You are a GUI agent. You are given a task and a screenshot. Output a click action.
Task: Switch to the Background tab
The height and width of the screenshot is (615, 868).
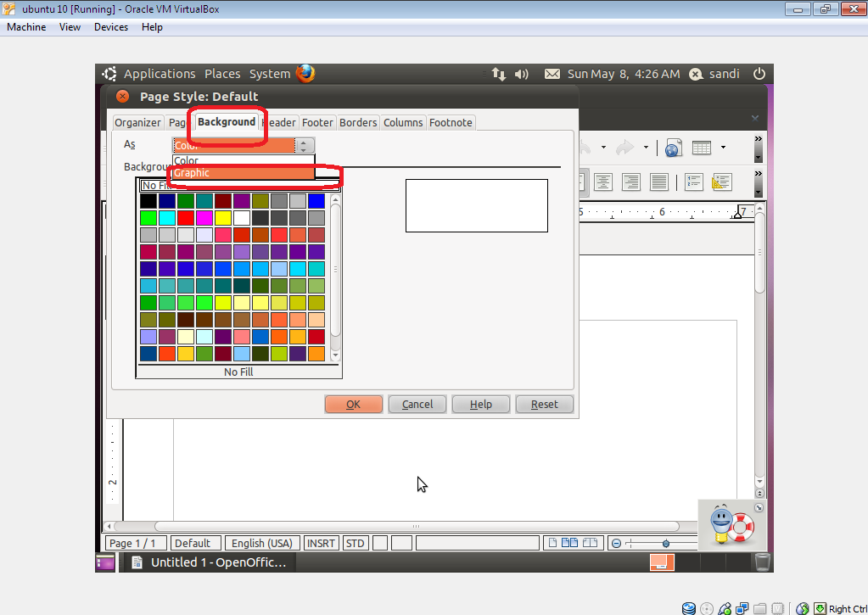pyautogui.click(x=227, y=122)
